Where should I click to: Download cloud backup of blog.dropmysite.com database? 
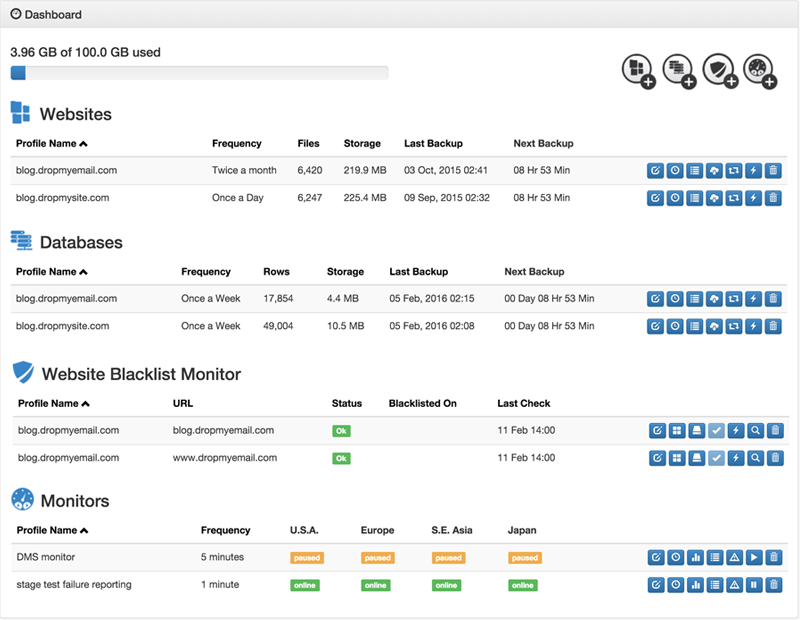click(x=714, y=325)
